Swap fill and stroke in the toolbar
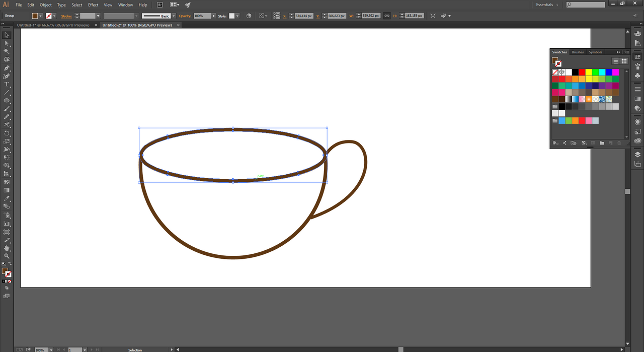This screenshot has width=644, height=352. 10,264
